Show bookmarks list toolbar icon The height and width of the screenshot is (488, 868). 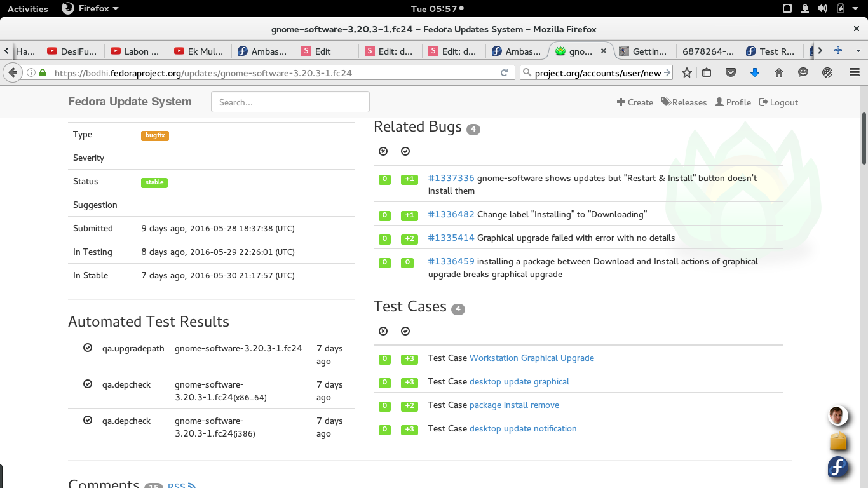(x=707, y=72)
